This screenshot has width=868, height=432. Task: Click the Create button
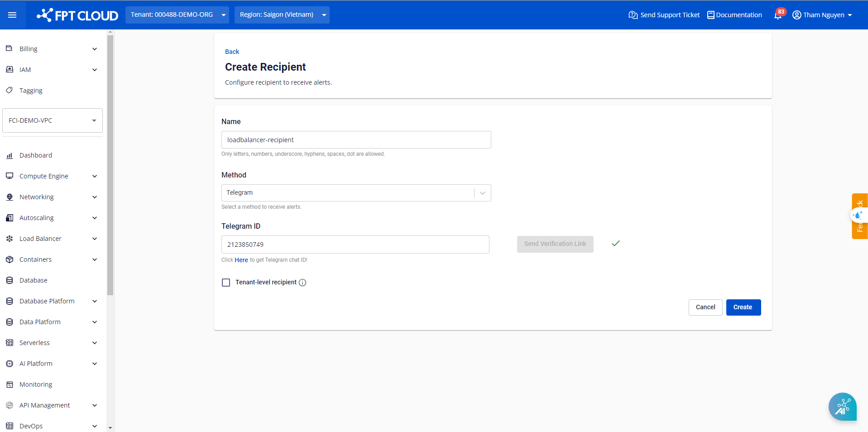click(743, 307)
